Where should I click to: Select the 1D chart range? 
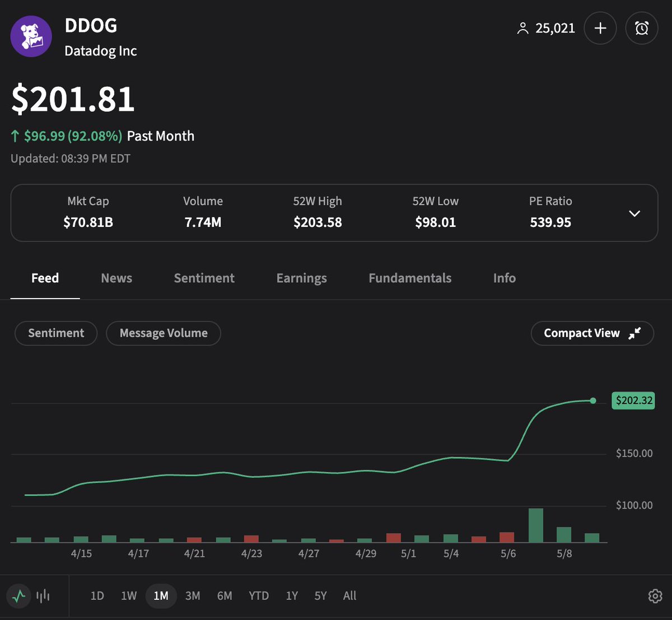coord(97,596)
